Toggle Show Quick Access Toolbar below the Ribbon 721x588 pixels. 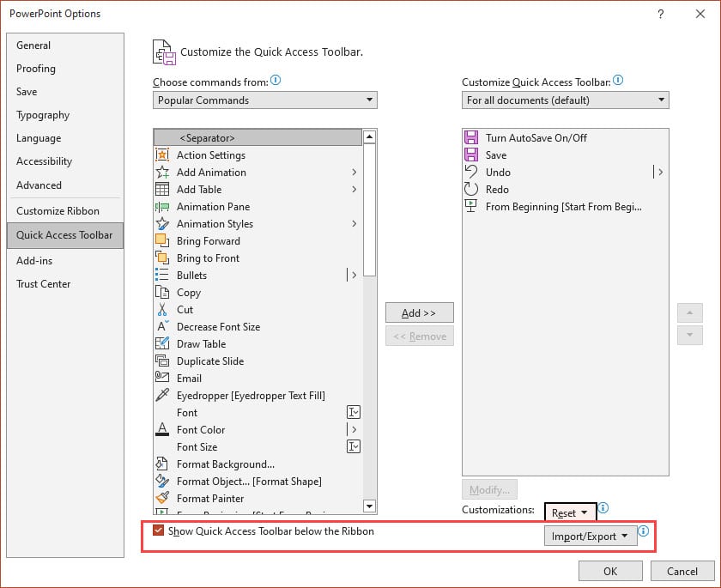click(x=158, y=530)
